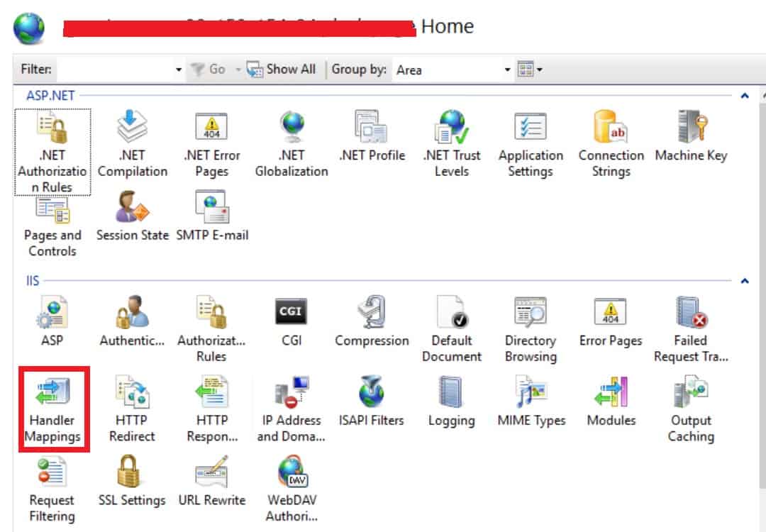Image resolution: width=766 pixels, height=532 pixels.
Task: Open .NET Globalization settings
Action: click(292, 144)
